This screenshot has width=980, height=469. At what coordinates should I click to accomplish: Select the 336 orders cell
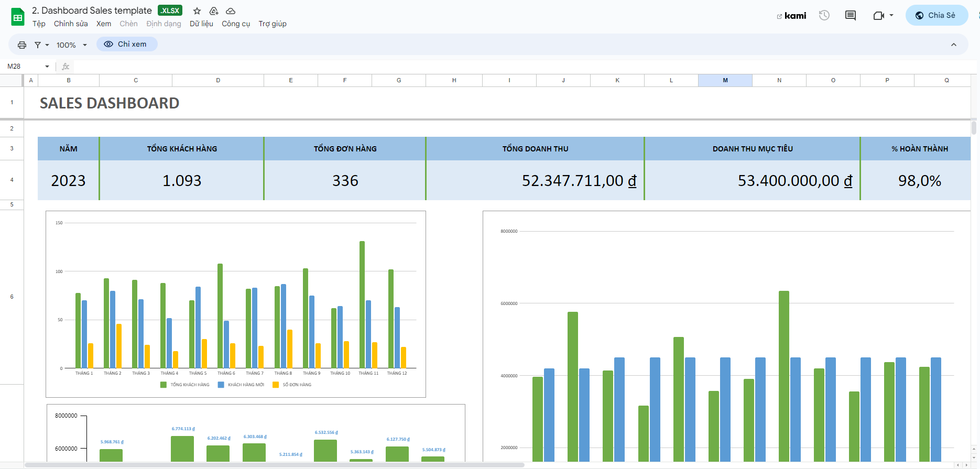345,180
